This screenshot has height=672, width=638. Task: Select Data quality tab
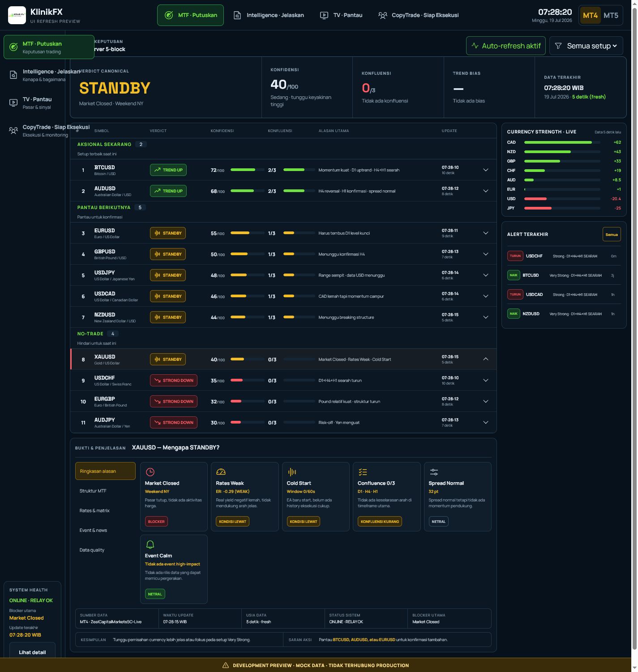[x=105, y=550]
